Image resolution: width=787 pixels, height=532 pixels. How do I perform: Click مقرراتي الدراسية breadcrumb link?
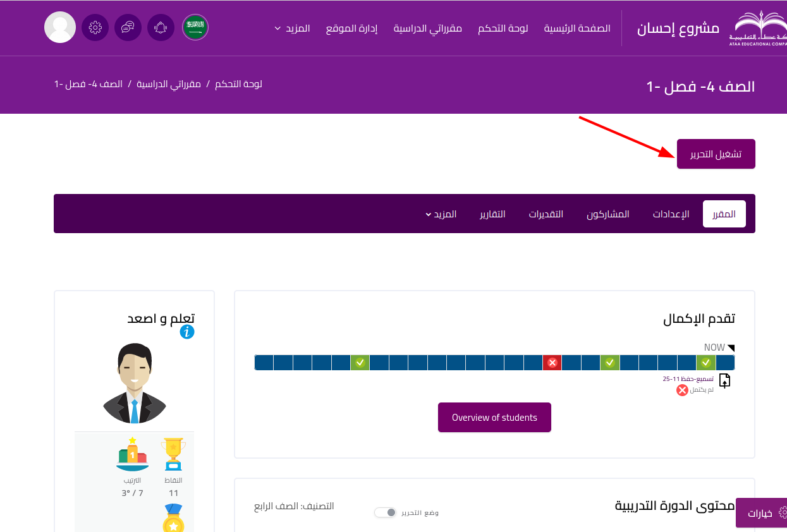[169, 84]
